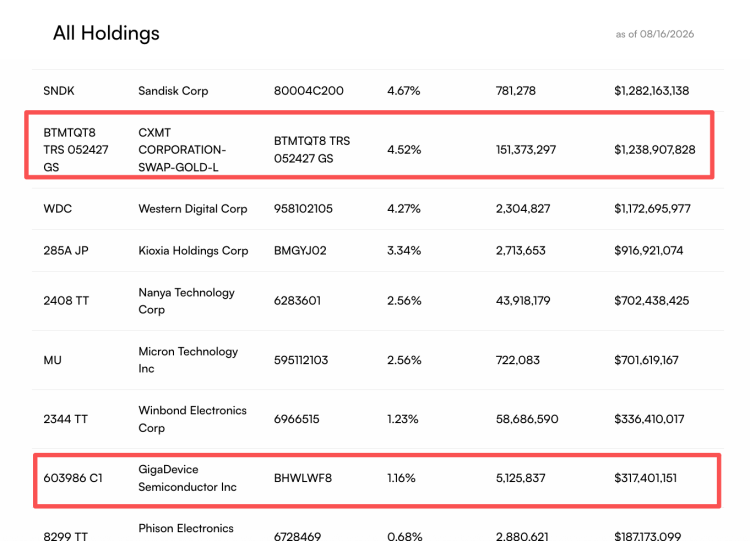Viewport: 750px width, 541px height.
Task: Select Sandisk Corp company name
Action: click(173, 91)
